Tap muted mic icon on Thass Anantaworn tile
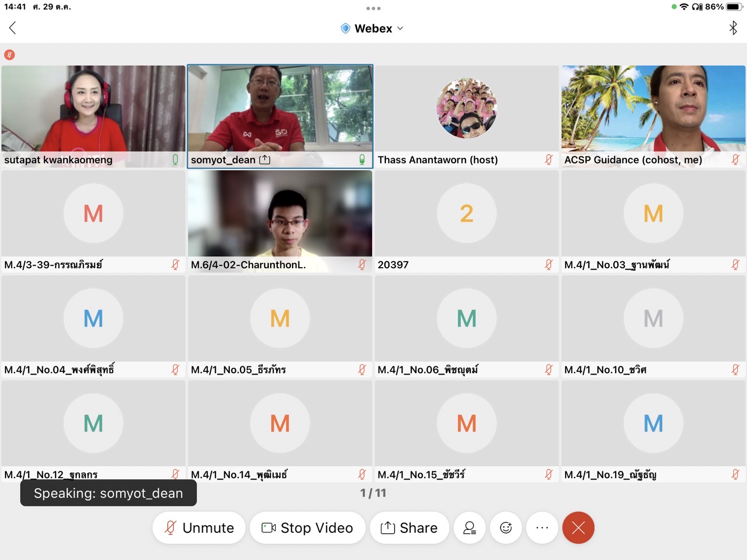 point(549,160)
